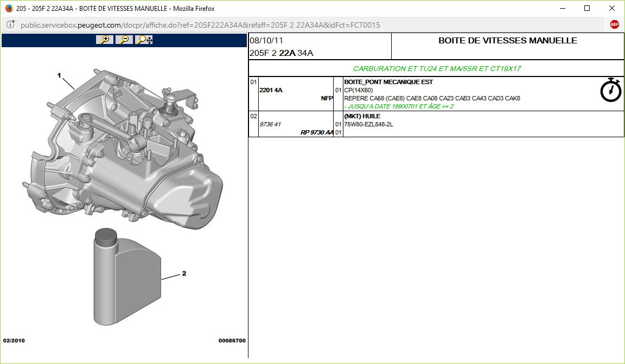The width and height of the screenshot is (625, 364).
Task: Focus the URL address bar
Action: [x=304, y=25]
